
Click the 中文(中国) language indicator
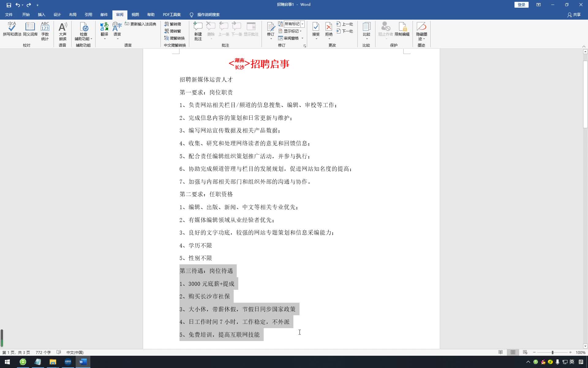[x=75, y=352]
